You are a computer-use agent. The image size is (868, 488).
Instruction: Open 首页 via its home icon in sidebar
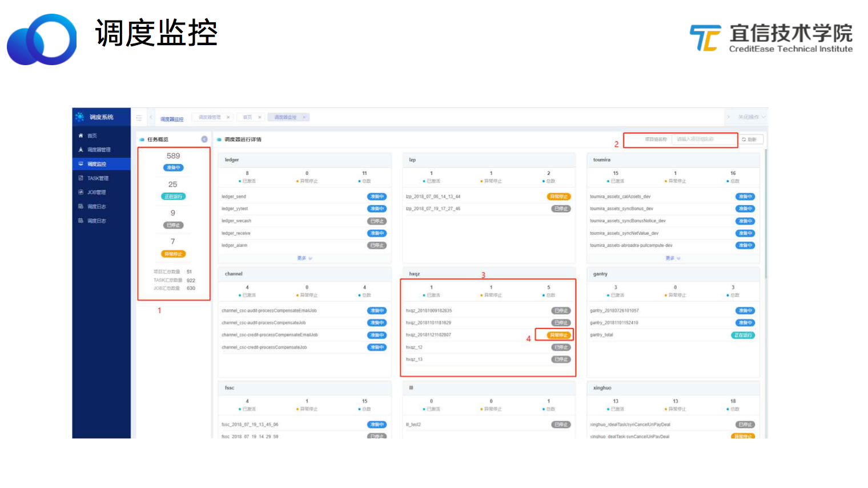coord(81,135)
